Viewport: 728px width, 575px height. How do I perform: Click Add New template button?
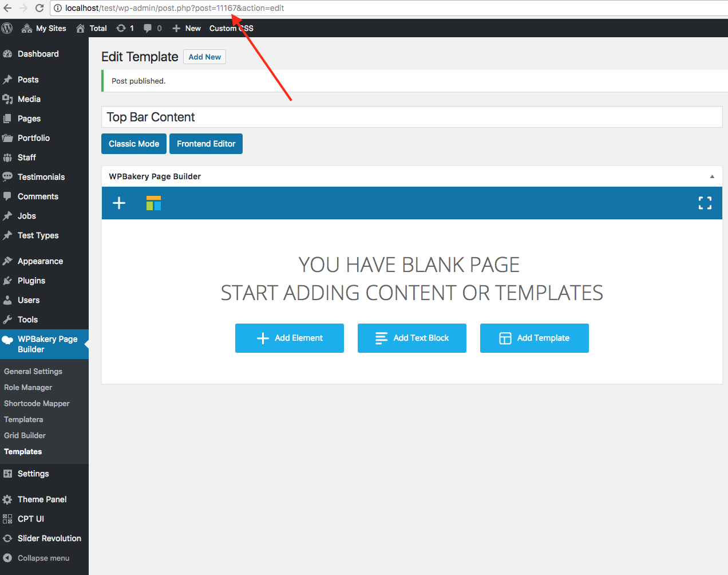(x=204, y=57)
